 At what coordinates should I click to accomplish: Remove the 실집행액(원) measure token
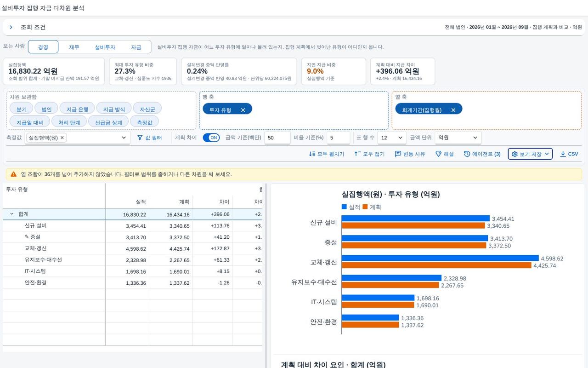[x=62, y=138]
